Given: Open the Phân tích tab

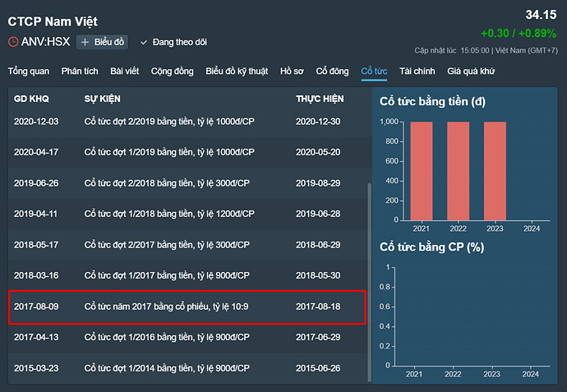Looking at the screenshot, I should tap(80, 71).
